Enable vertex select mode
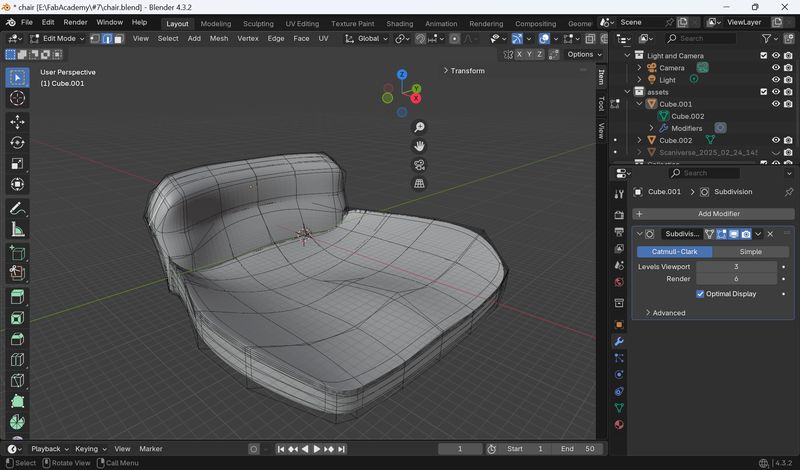Image resolution: width=800 pixels, height=470 pixels. [x=95, y=39]
